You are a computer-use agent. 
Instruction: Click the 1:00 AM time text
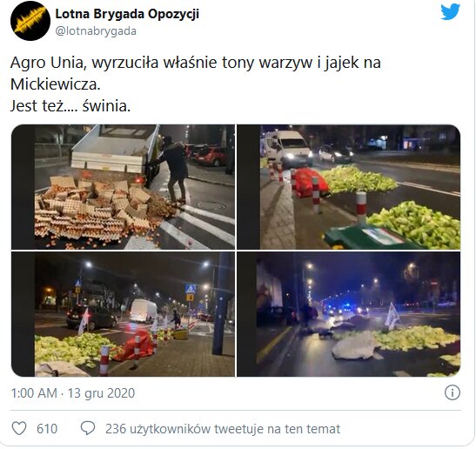[x=34, y=393]
